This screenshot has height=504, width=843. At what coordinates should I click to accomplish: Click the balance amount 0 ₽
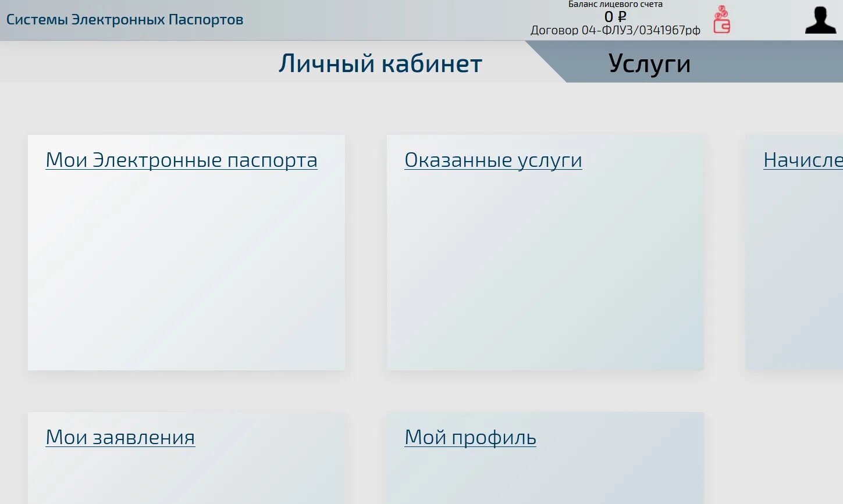(616, 17)
